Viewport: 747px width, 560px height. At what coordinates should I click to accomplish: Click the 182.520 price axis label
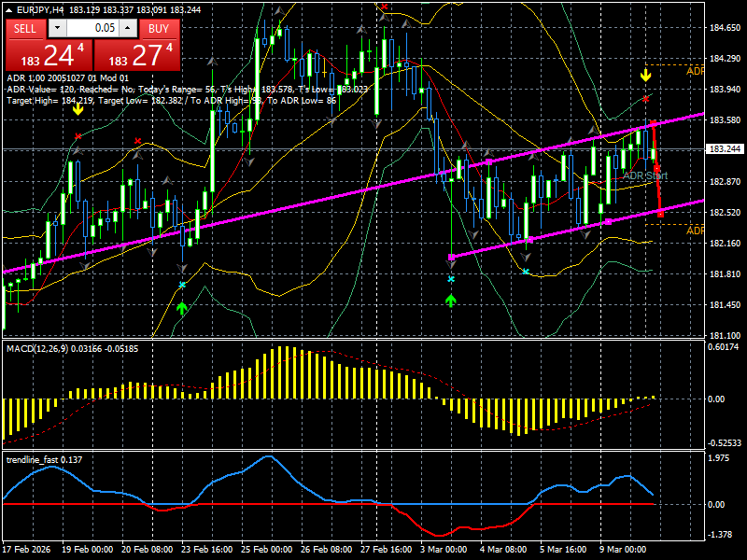(x=726, y=213)
